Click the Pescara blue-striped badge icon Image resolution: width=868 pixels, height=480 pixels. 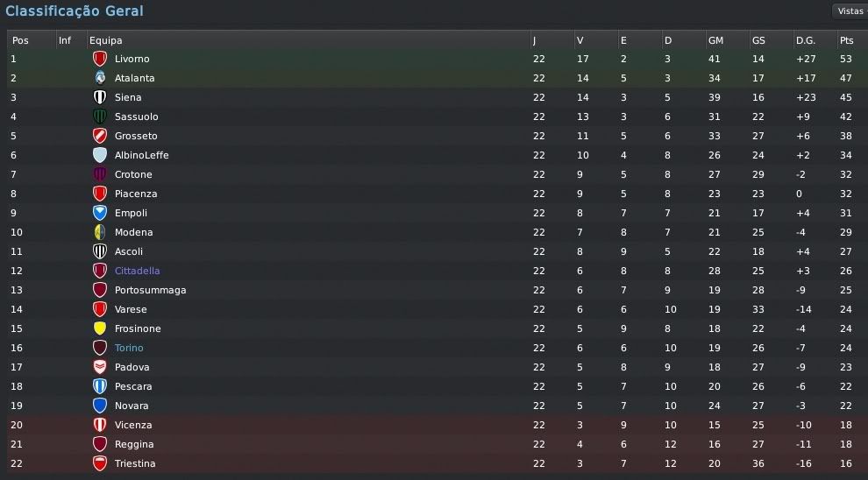[100, 386]
